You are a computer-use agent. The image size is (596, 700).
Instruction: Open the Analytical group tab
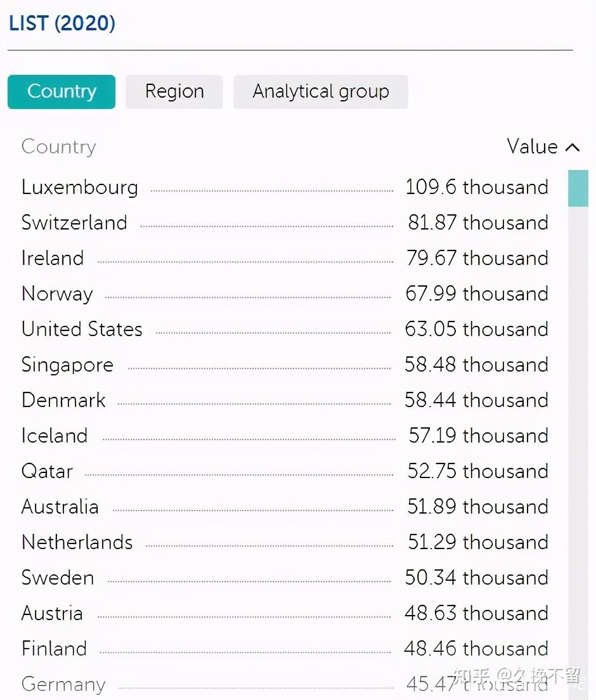pos(321,92)
